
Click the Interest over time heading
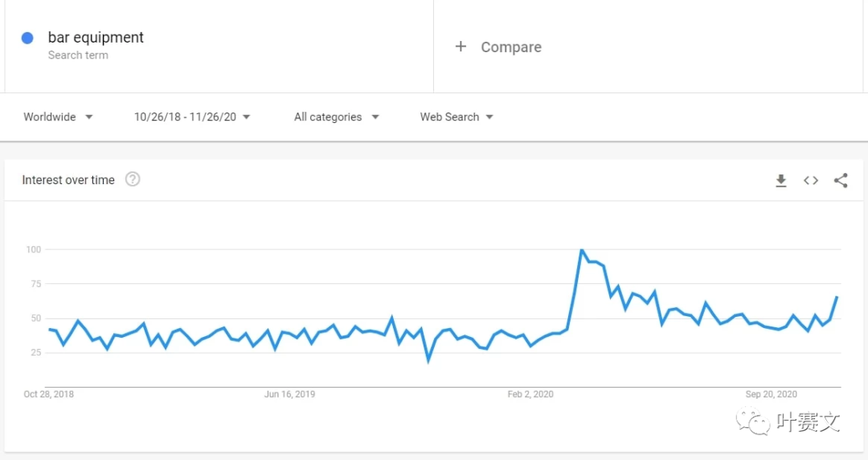68,180
